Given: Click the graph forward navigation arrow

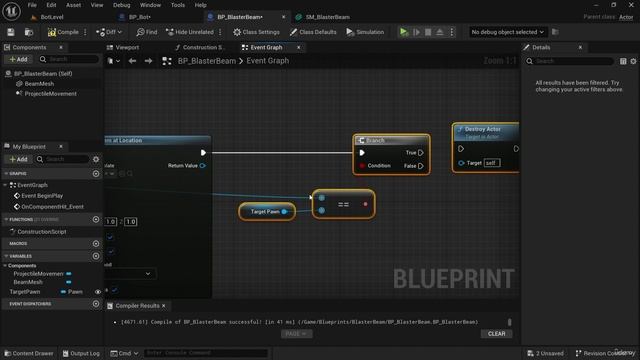Looking at the screenshot, I should (x=148, y=61).
